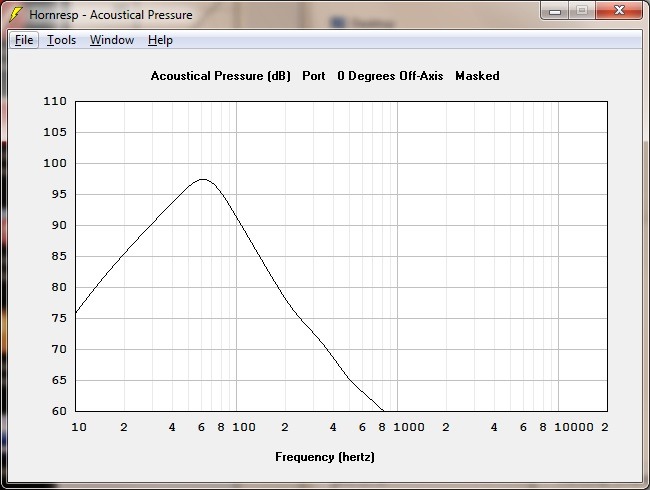Click the 95 dB axis value
The height and width of the screenshot is (490, 650).
(x=59, y=194)
